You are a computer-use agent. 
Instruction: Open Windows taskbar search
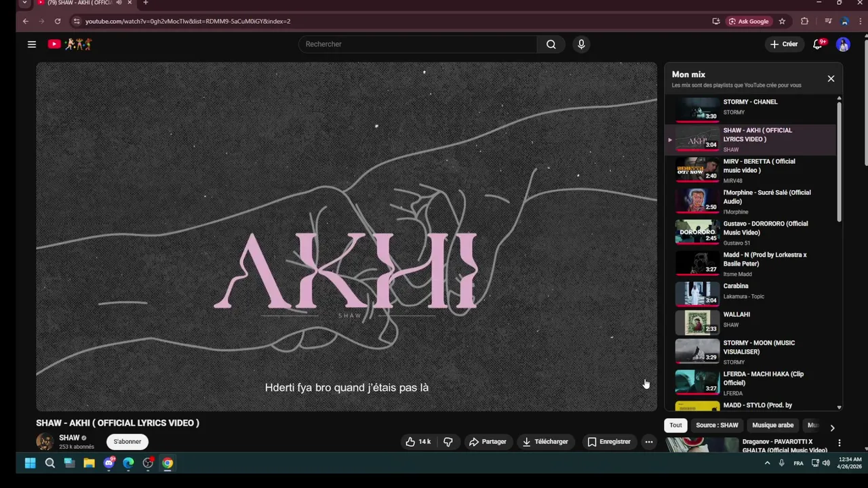pos(50,464)
